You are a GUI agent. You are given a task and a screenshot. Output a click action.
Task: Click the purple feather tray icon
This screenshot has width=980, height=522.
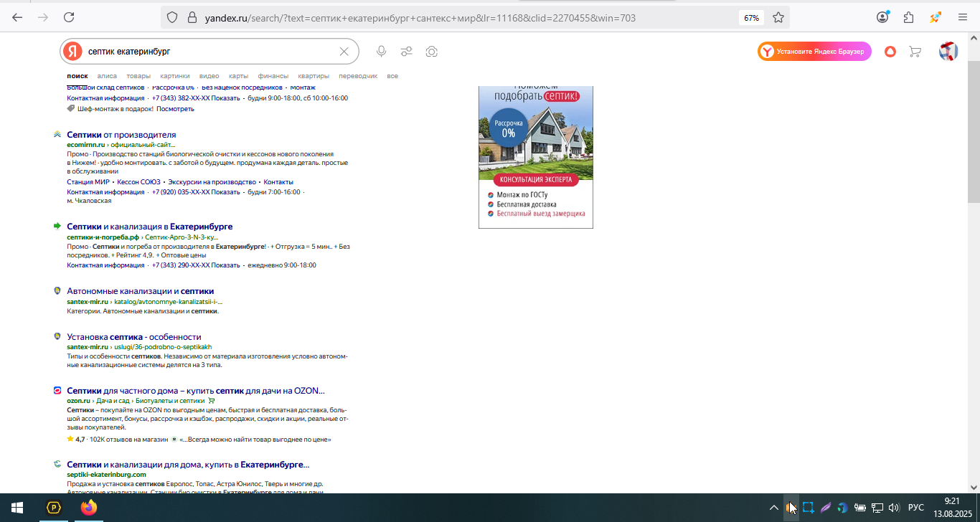(825, 508)
